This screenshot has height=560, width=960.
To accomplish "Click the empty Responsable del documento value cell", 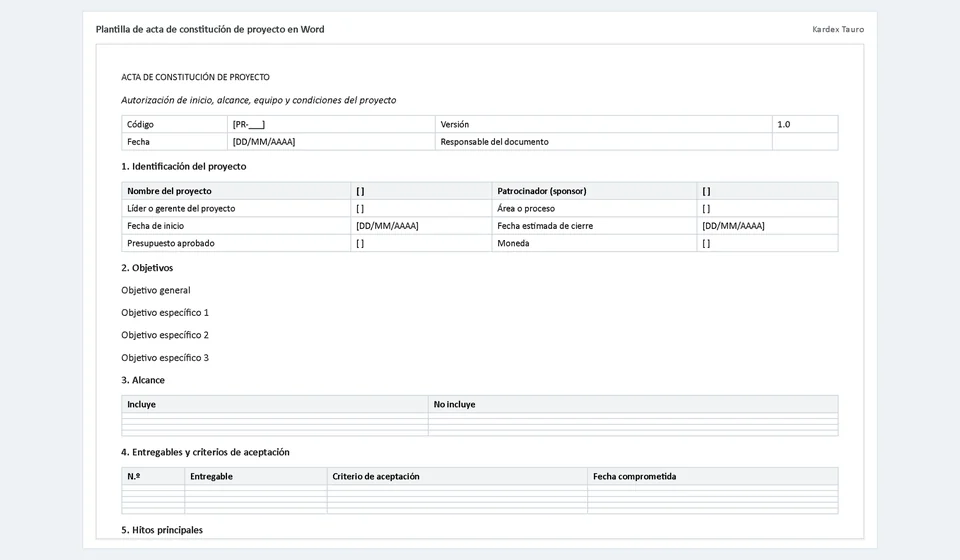I will pyautogui.click(x=805, y=141).
